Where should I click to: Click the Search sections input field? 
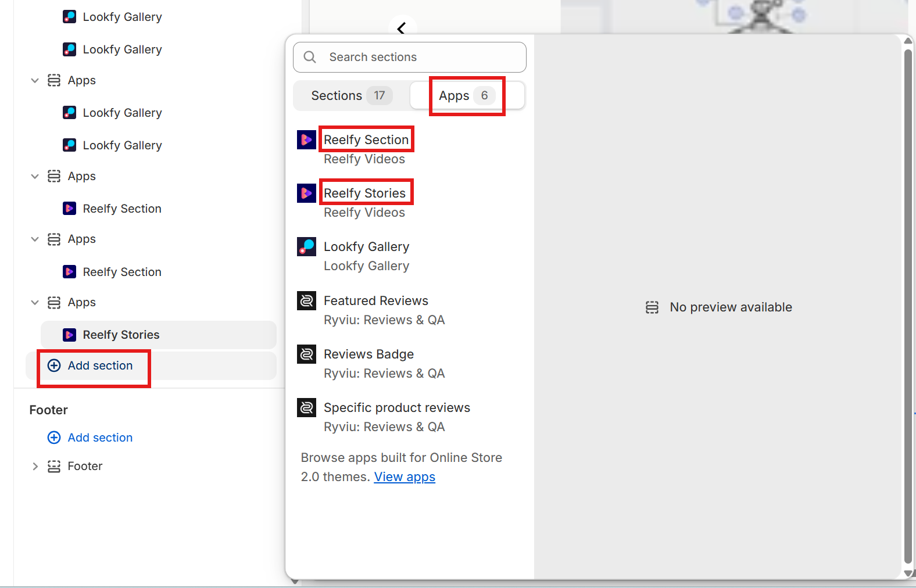click(410, 57)
